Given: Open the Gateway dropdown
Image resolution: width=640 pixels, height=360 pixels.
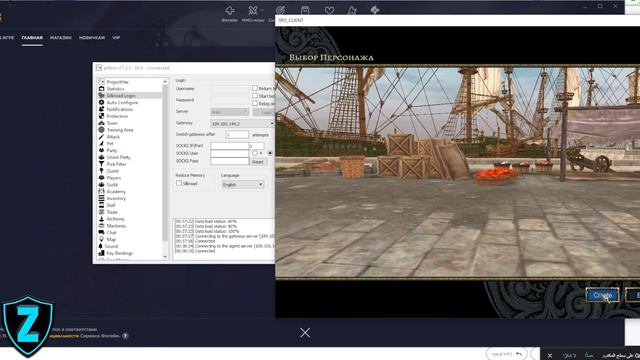Looking at the screenshot, I should [242, 123].
